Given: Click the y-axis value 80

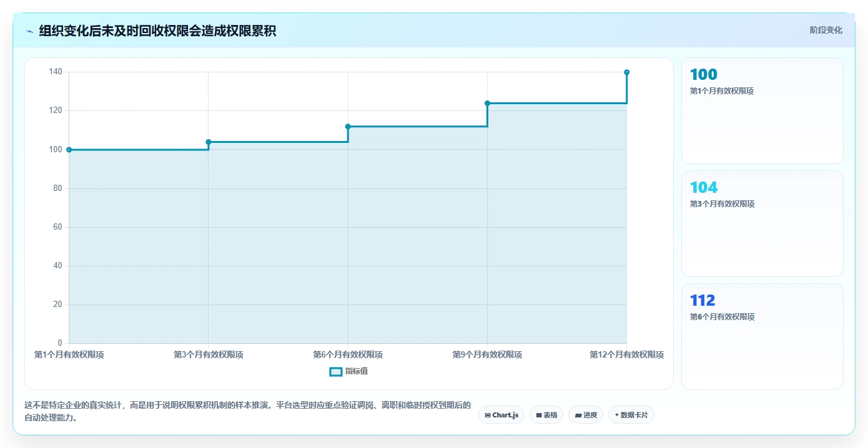Looking at the screenshot, I should tap(57, 188).
